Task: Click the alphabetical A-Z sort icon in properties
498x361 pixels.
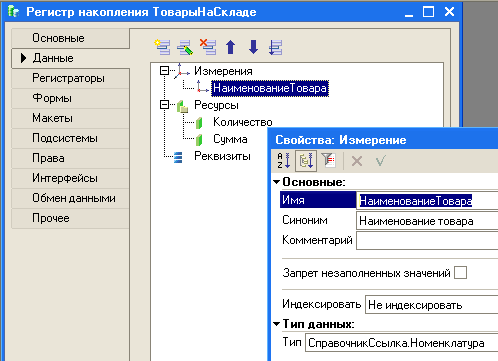Action: tap(284, 161)
